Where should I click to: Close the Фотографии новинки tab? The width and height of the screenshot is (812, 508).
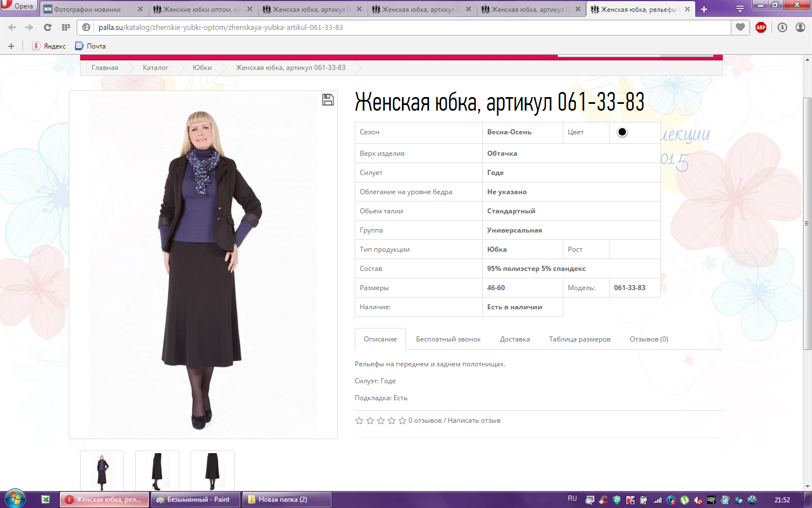(x=140, y=9)
